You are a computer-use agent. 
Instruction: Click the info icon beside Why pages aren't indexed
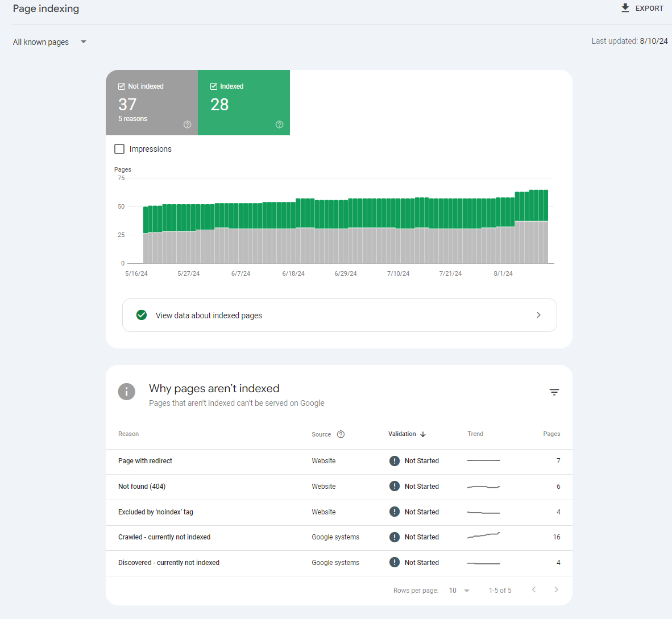pos(126,392)
